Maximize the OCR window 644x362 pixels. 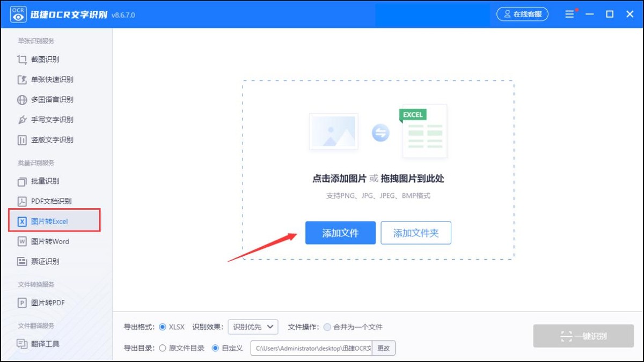[x=610, y=14]
